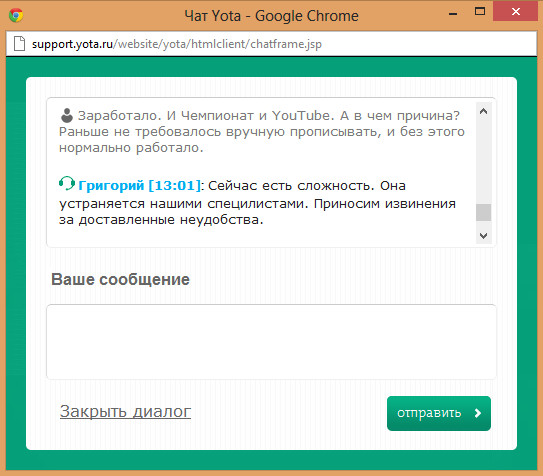Click the page document icon in address bar

(19, 44)
